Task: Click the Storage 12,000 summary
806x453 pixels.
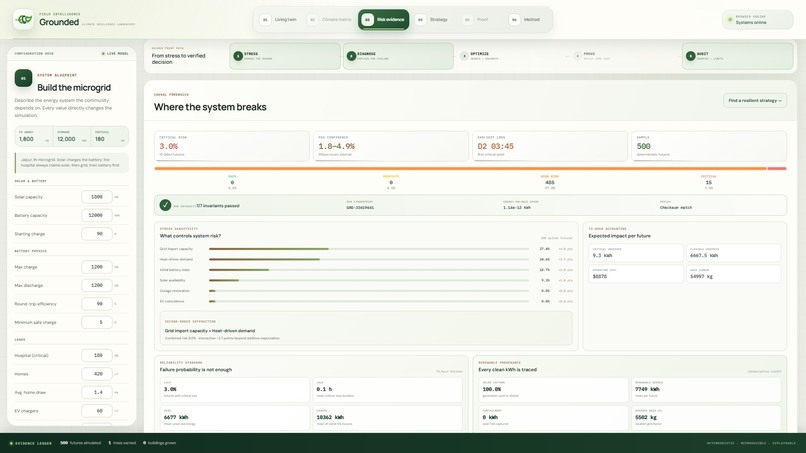Action: 71,137
